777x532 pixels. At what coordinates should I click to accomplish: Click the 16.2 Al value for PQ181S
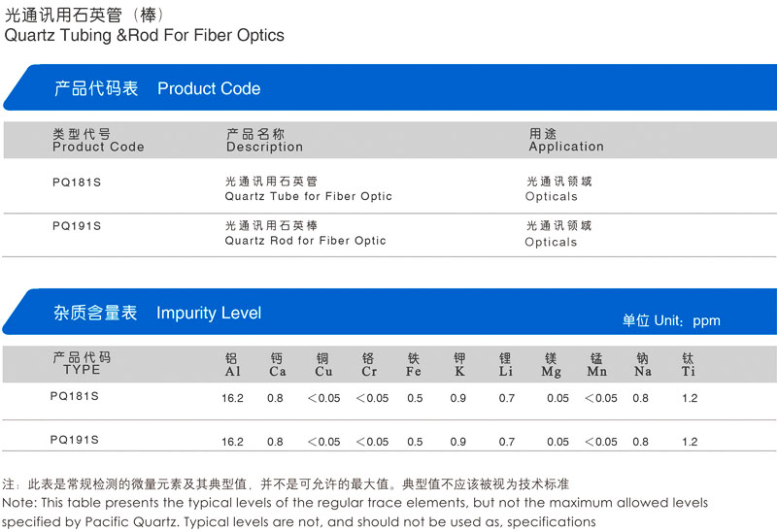pos(232,398)
